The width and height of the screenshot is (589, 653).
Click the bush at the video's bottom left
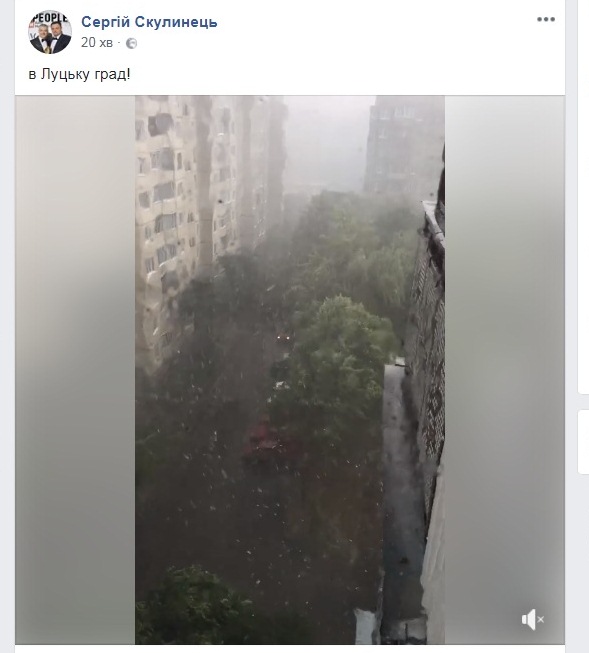(192, 606)
